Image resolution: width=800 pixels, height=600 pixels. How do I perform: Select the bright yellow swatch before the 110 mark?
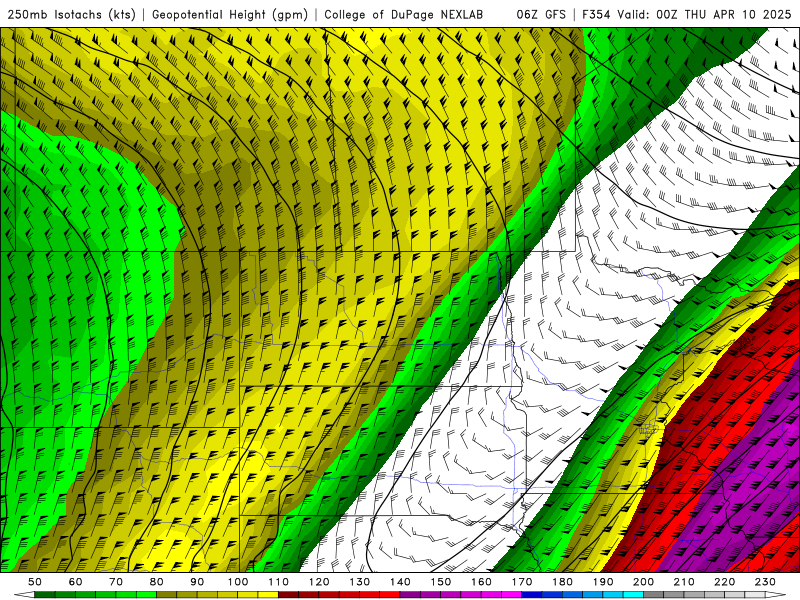(268, 595)
